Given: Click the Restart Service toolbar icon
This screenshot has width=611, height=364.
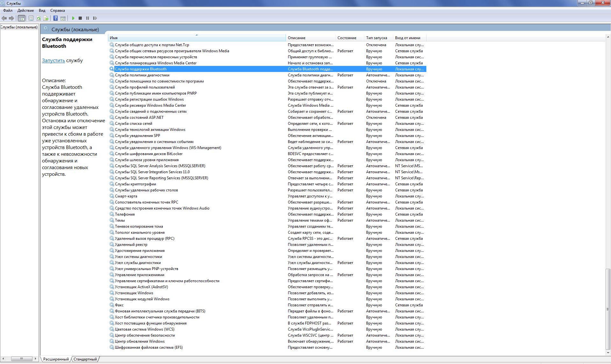Looking at the screenshot, I should [95, 18].
